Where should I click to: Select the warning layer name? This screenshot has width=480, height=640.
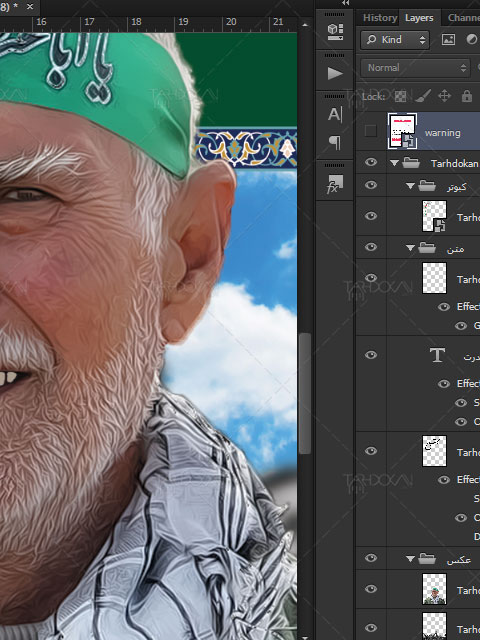coord(442,133)
